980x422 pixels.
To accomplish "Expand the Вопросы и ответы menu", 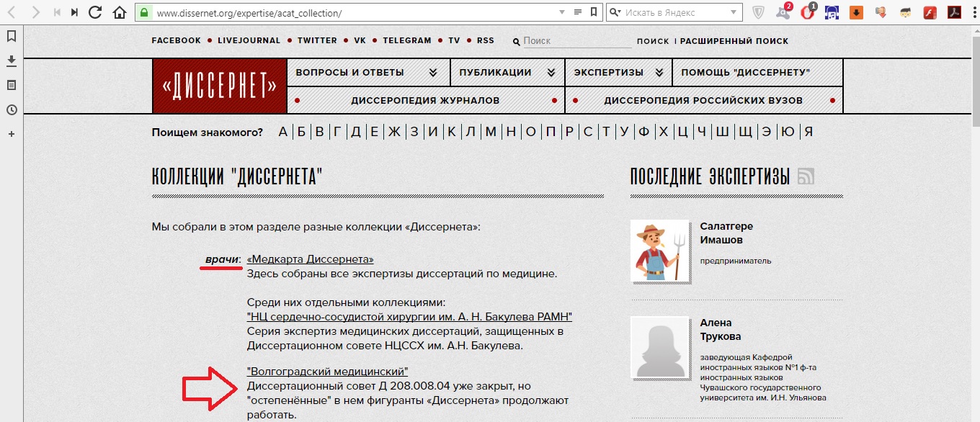I will (367, 72).
